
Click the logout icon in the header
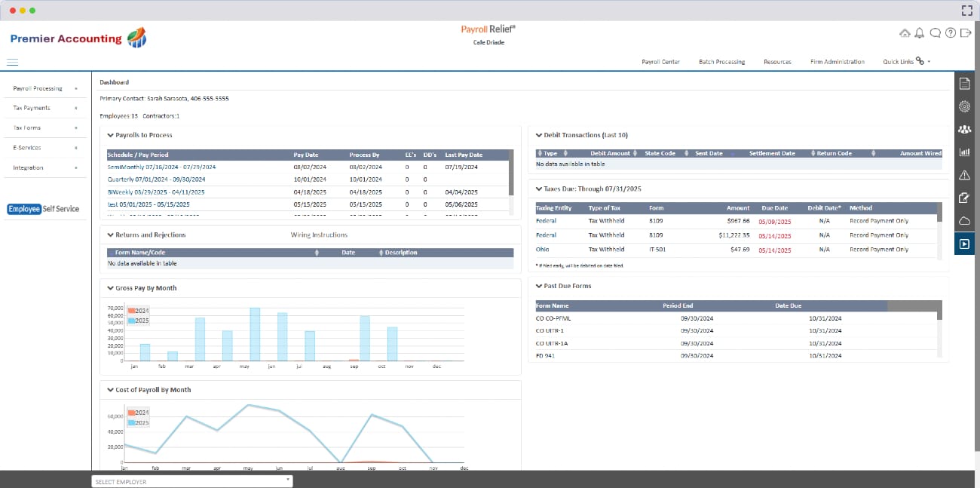pyautogui.click(x=966, y=33)
